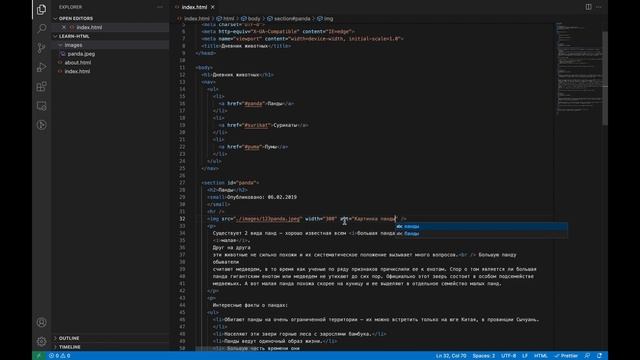
Task: Click the remote window indicator in status bar
Action: [38, 356]
